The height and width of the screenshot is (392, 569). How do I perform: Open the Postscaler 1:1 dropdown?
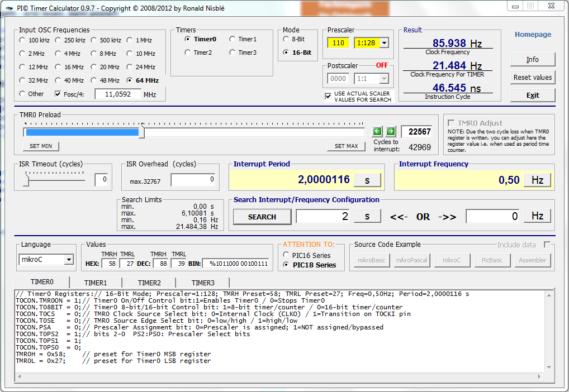click(x=384, y=79)
